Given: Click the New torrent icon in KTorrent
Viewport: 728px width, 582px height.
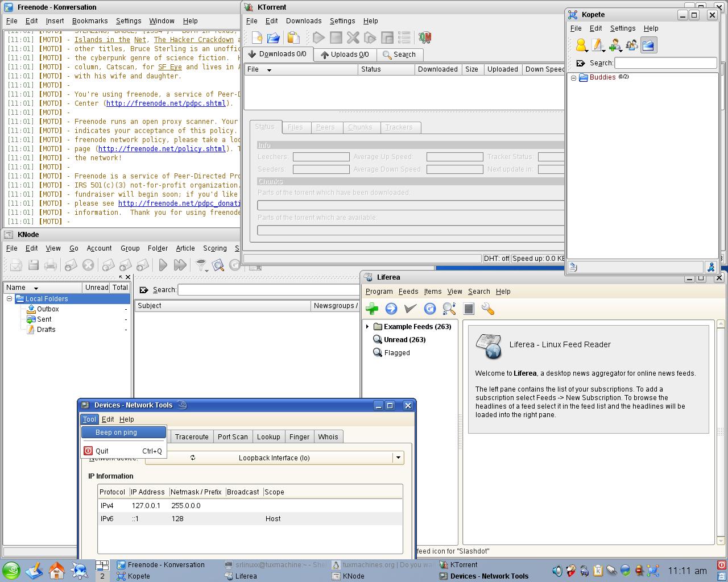Looking at the screenshot, I should pyautogui.click(x=257, y=38).
